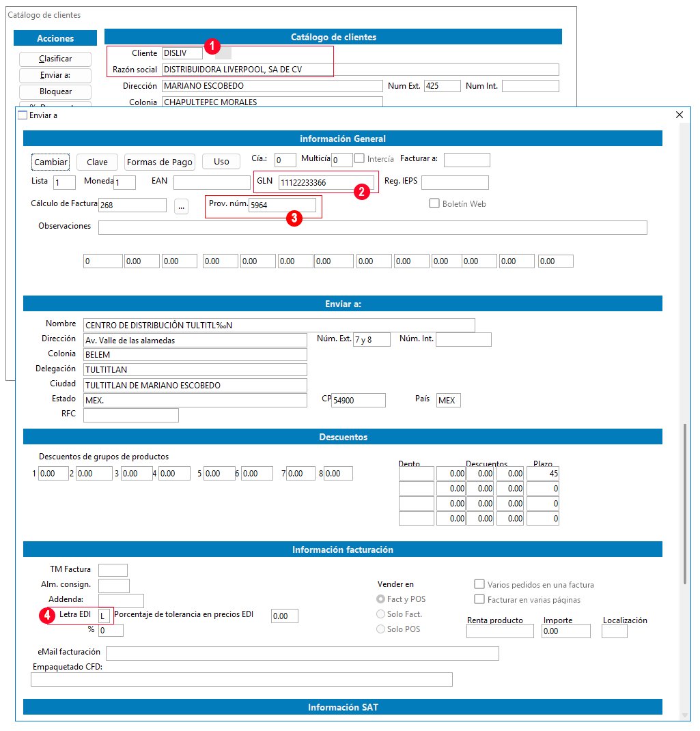The height and width of the screenshot is (731, 700).
Task: Click the CP field with 54900
Action: [x=358, y=401]
